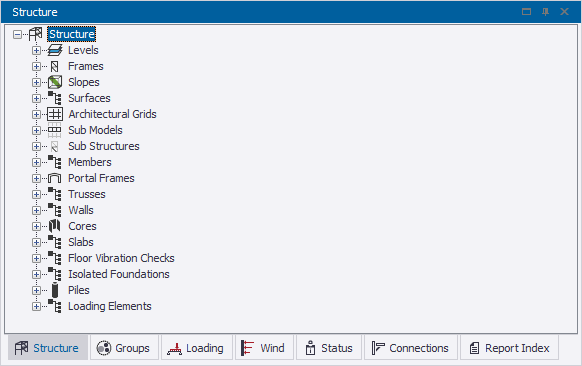
Task: Expand the Trusses node
Action: coord(36,194)
